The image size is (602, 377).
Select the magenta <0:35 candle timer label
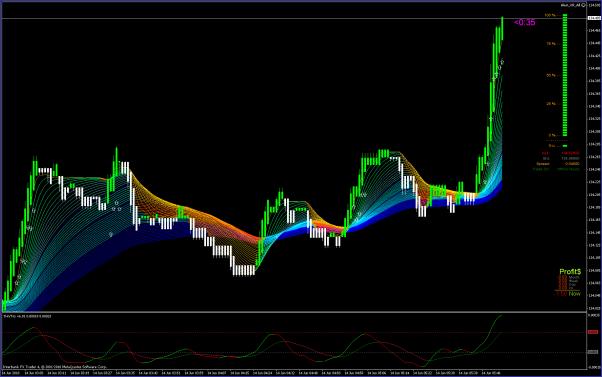(524, 23)
